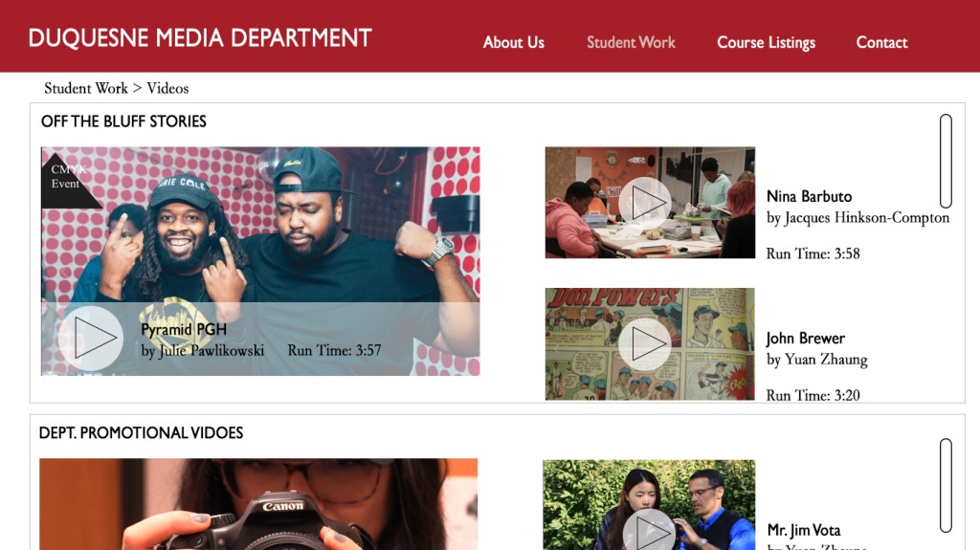980x550 pixels.
Task: Open the Mr. Jim Vota title link
Action: (x=804, y=530)
